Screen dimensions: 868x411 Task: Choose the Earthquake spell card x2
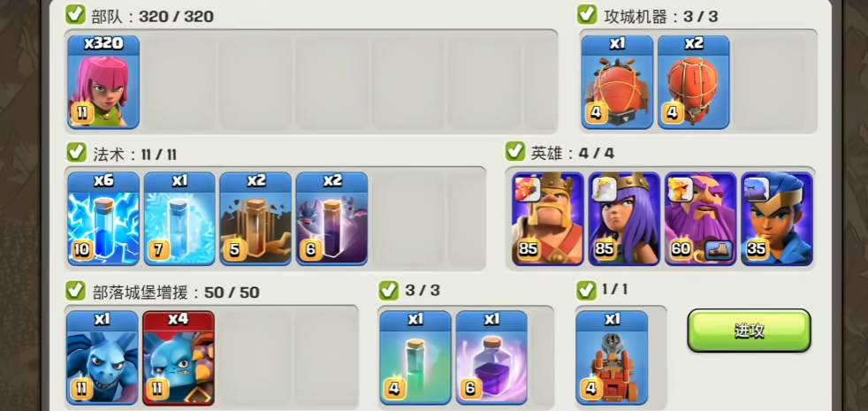(x=255, y=219)
